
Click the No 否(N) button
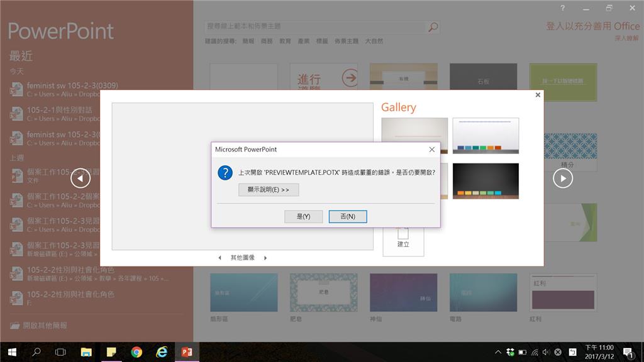click(x=347, y=216)
